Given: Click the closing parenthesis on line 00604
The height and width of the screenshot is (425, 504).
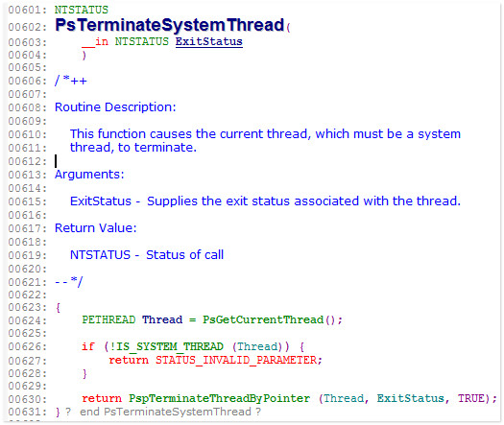Looking at the screenshot, I should [x=84, y=55].
